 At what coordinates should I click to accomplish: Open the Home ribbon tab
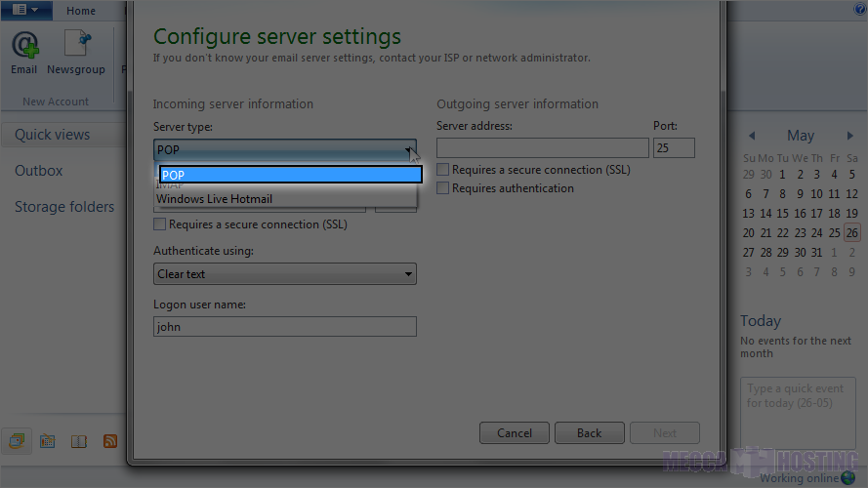point(81,11)
